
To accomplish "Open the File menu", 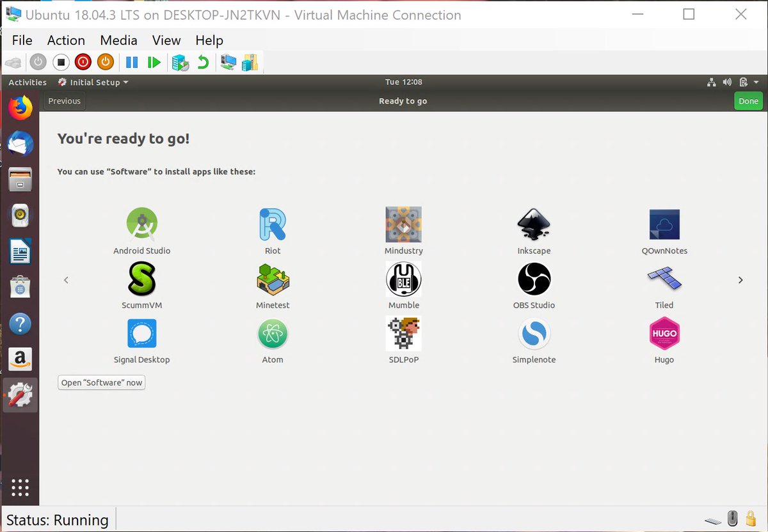I will coord(22,40).
